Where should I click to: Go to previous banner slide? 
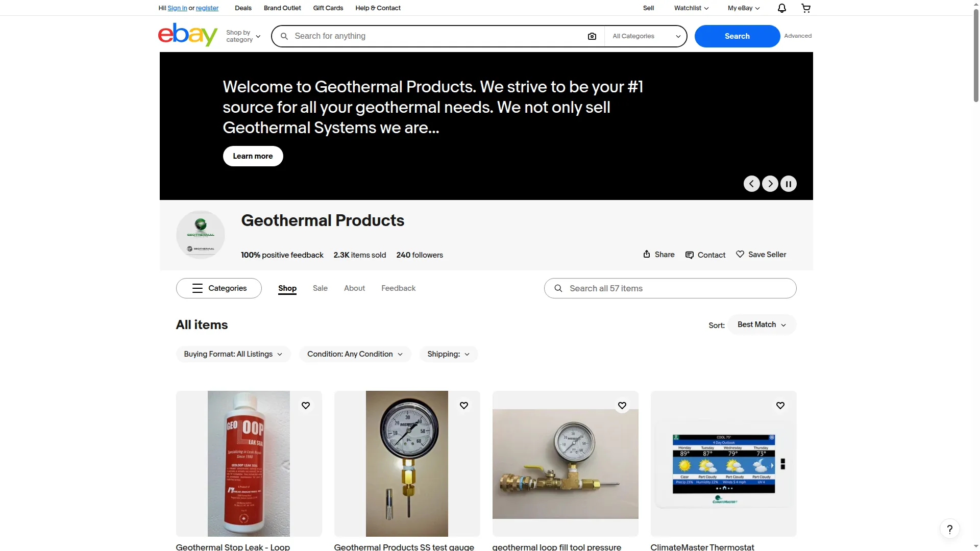[751, 184]
